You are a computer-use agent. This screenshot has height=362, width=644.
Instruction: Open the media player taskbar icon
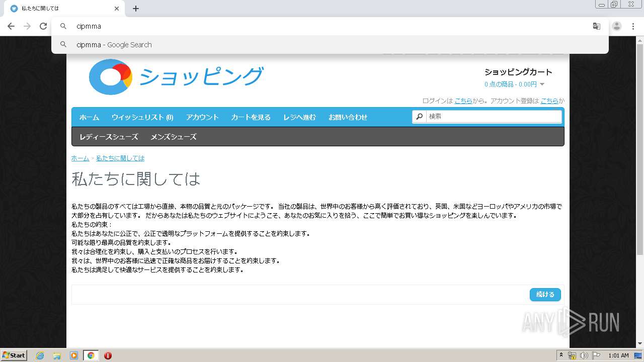[x=74, y=355]
